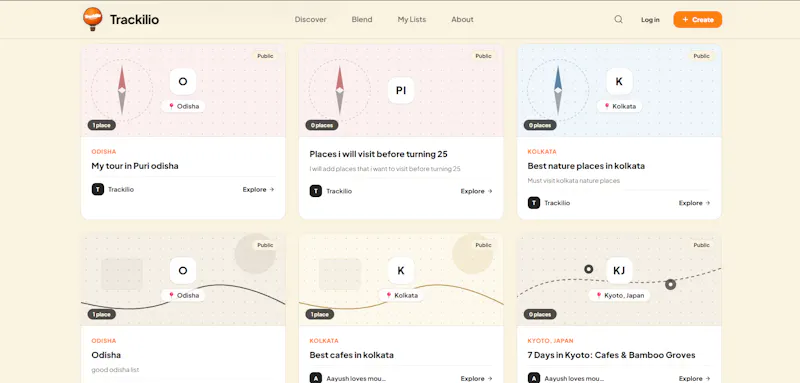Click the KYOTO, JAPAN orange label
This screenshot has width=800, height=383.
(551, 341)
